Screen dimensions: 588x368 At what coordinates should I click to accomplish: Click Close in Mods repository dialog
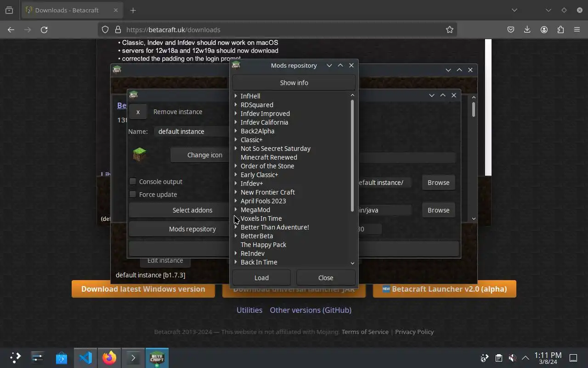pyautogui.click(x=326, y=278)
